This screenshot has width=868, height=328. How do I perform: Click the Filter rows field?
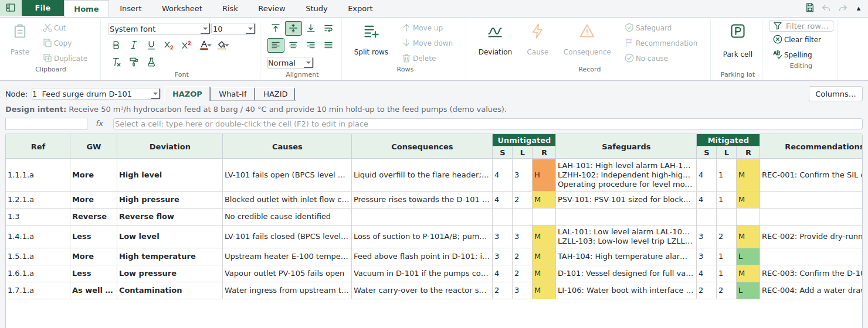tap(801, 26)
